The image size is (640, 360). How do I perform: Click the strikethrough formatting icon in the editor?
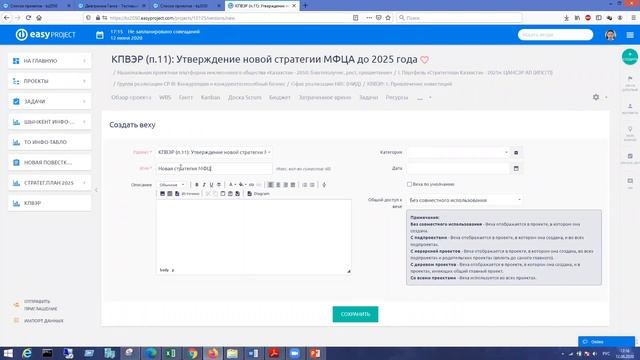click(219, 185)
